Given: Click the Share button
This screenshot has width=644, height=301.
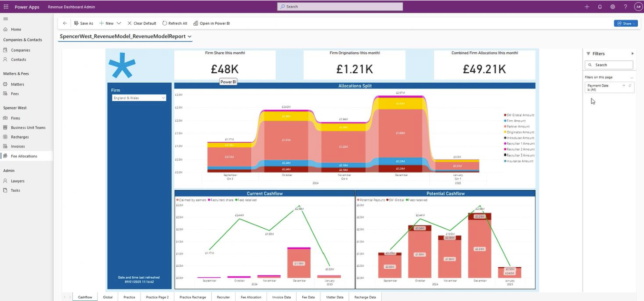Looking at the screenshot, I should coord(625,23).
